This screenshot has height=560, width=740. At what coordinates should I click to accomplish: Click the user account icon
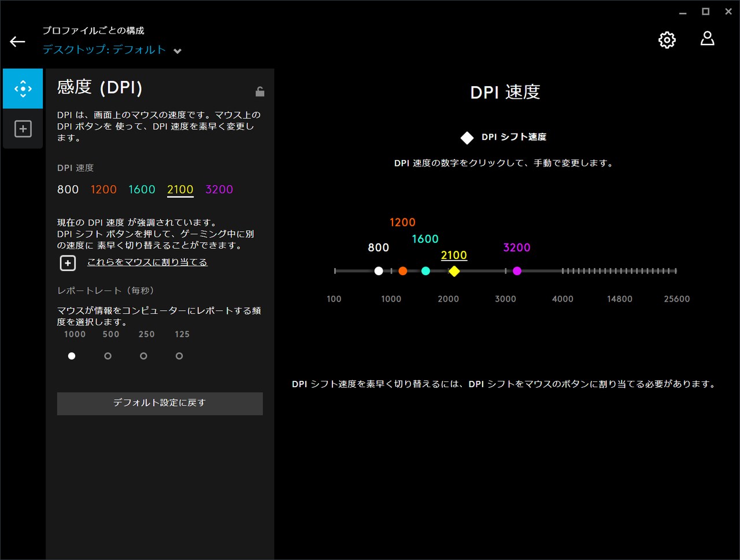[707, 39]
